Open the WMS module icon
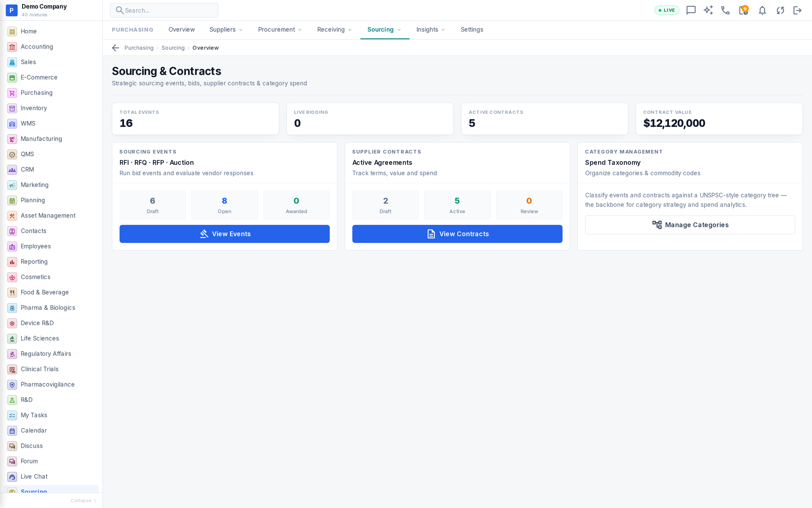 click(12, 124)
